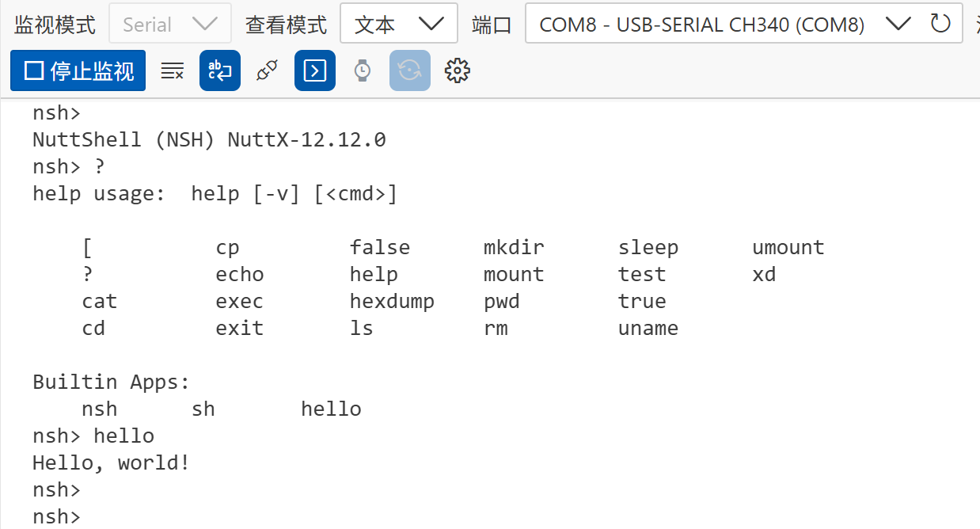This screenshot has height=529, width=980.
Task: Click the clear output icon
Action: pyautogui.click(x=172, y=71)
